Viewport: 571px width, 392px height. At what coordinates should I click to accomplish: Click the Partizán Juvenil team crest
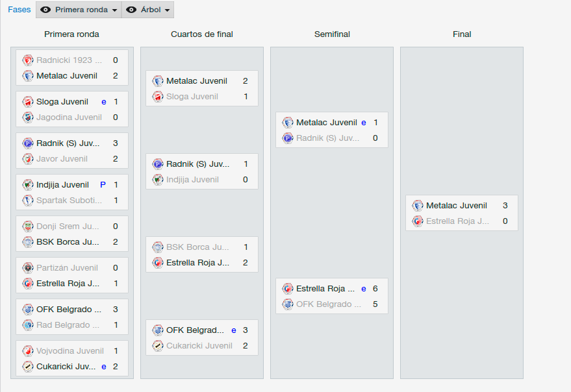(28, 268)
